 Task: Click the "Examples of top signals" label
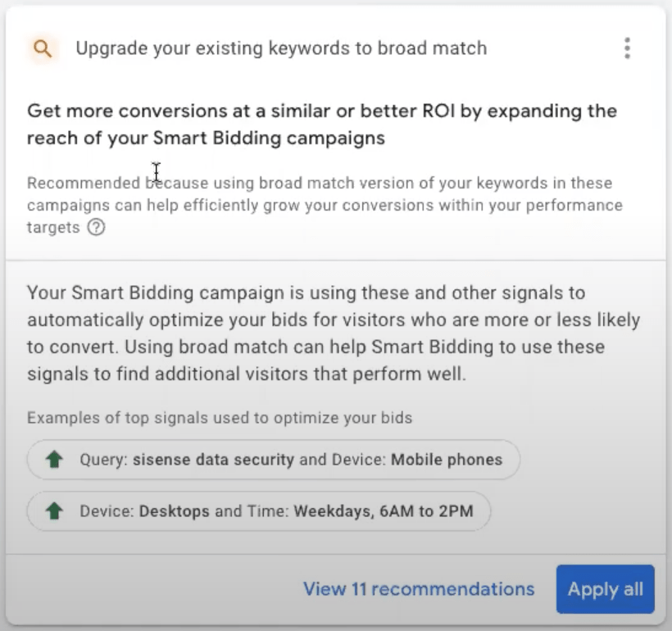pos(219,418)
